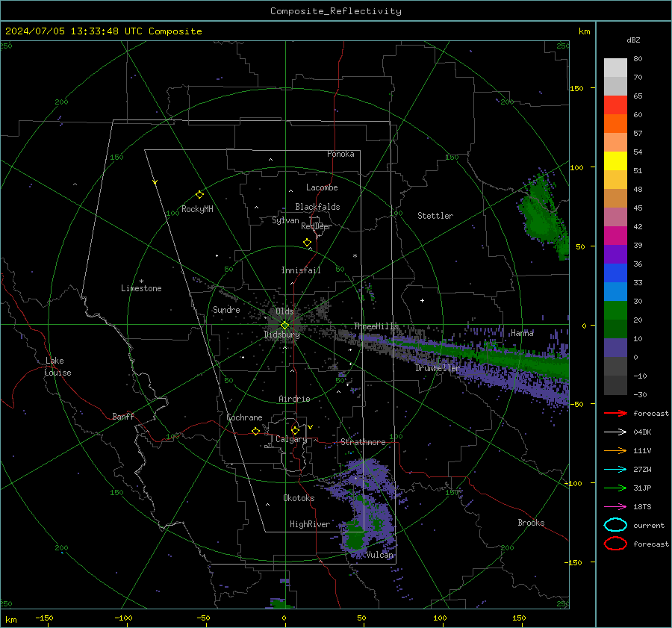
Task: Click the Stettler city label
Action: pos(435,216)
